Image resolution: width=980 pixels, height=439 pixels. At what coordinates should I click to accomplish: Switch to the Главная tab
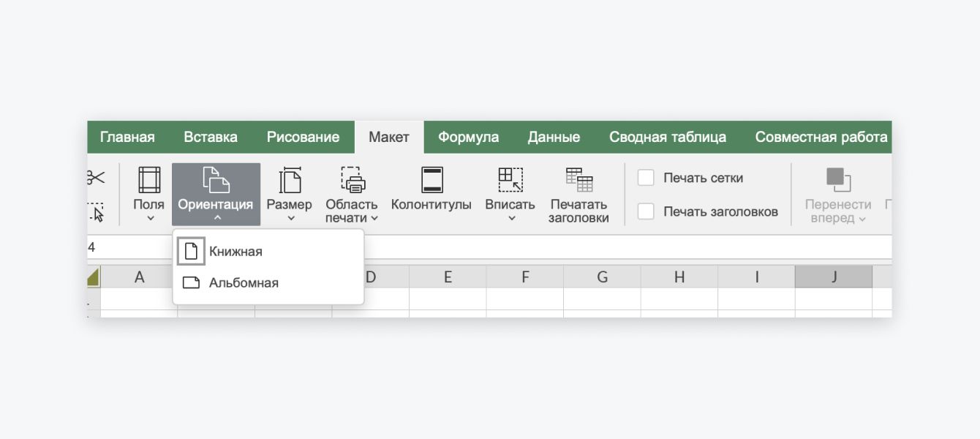[x=127, y=137]
